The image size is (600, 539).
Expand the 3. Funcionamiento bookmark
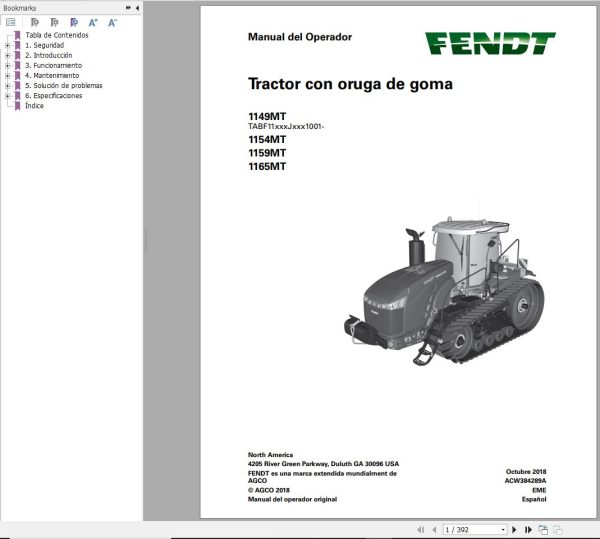[7, 65]
